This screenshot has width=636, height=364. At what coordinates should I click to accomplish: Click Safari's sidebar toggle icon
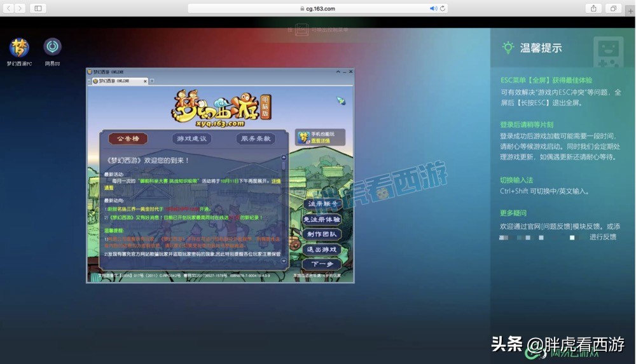click(x=38, y=8)
